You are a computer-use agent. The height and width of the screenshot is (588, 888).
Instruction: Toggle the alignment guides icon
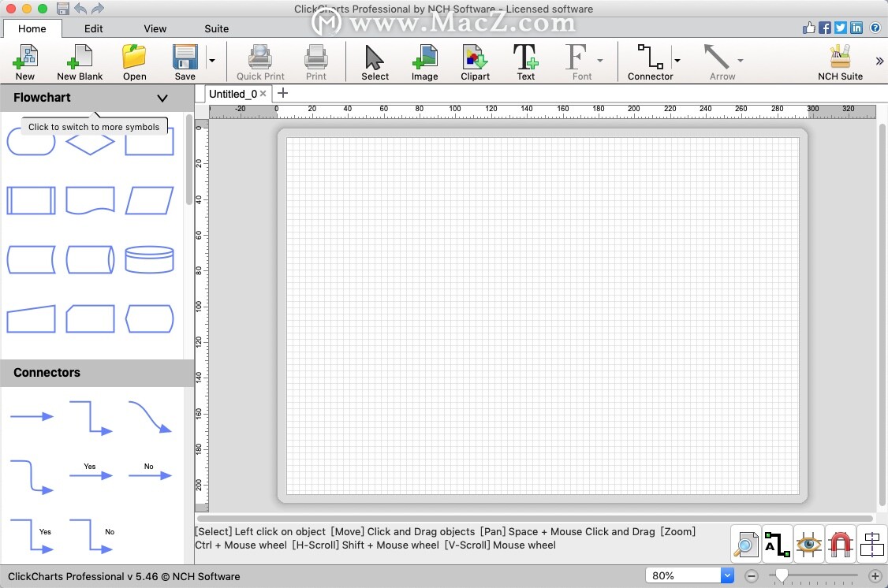pos(872,545)
